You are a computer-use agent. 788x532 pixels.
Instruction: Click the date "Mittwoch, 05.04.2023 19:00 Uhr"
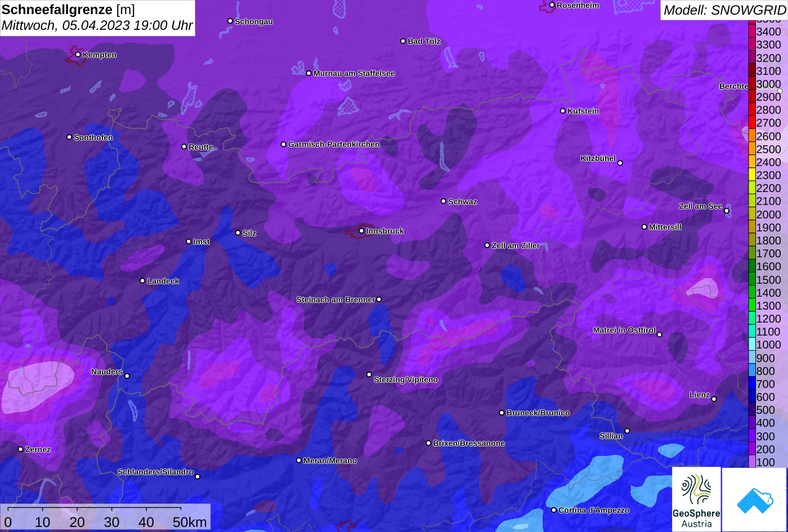(97, 25)
